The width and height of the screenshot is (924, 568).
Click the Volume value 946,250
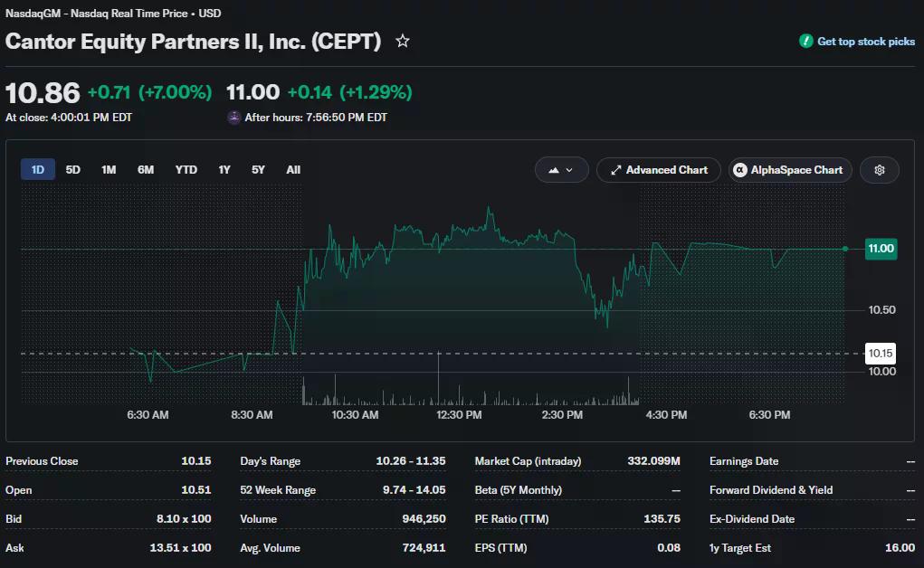click(x=424, y=518)
